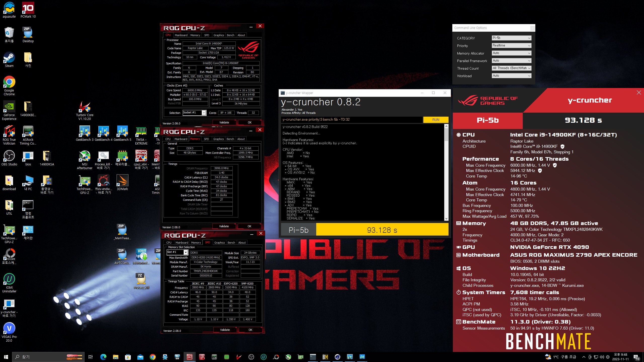Open the Google Chrome desktop shortcut
This screenshot has height=362, width=644.
coord(9,85)
